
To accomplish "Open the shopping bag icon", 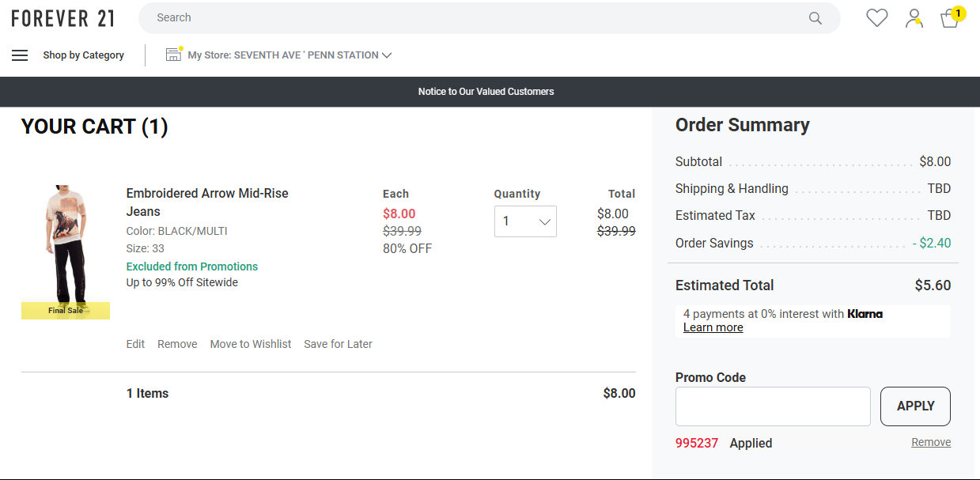I will (950, 18).
